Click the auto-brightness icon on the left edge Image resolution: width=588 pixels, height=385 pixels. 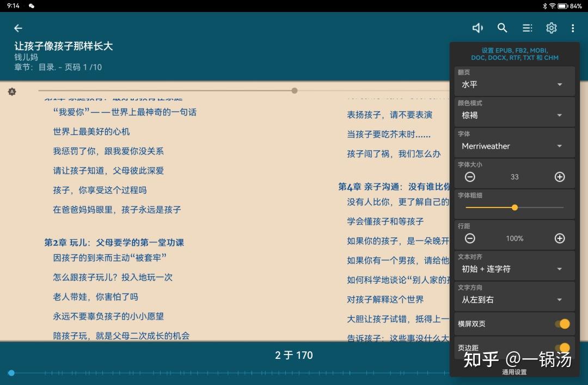pos(12,91)
